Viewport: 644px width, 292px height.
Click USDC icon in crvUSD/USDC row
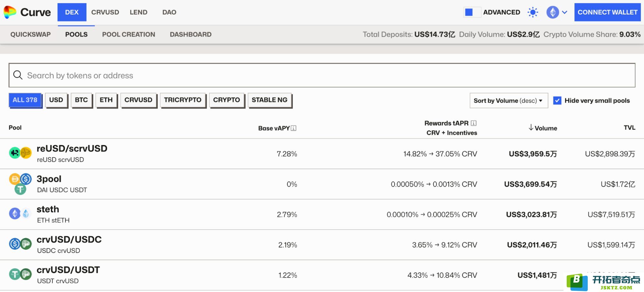tap(14, 244)
